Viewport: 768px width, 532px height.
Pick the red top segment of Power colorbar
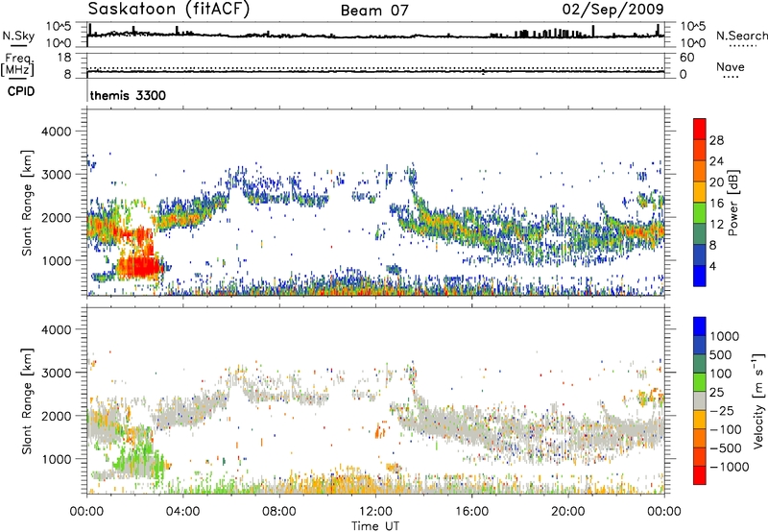click(700, 130)
